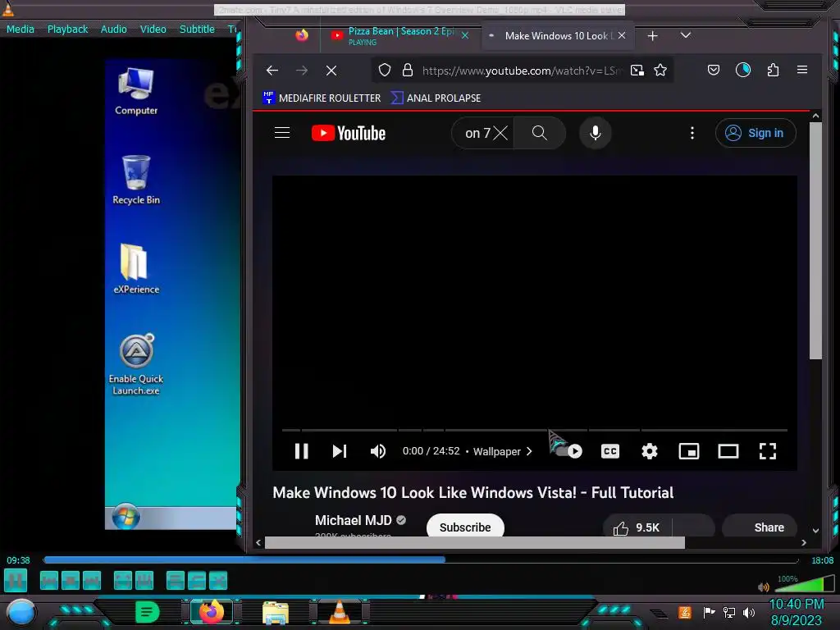This screenshot has height=630, width=840.
Task: Open YouTube player settings gear
Action: coord(650,452)
